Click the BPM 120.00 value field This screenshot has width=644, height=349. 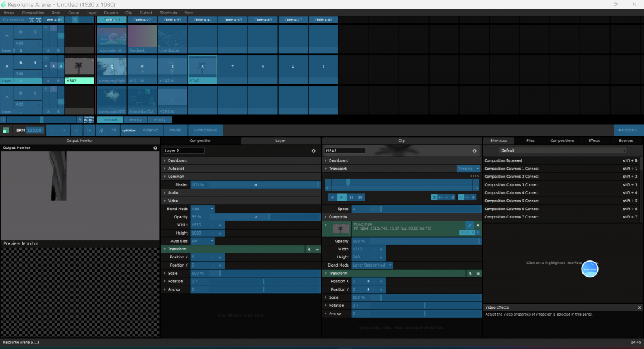(x=35, y=131)
